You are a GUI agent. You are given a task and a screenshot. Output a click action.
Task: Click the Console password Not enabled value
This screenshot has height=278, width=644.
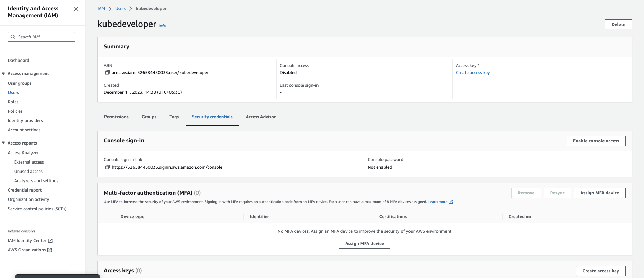pyautogui.click(x=380, y=167)
